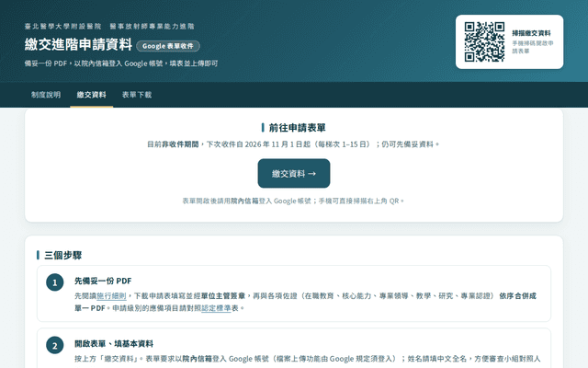
Task: Click the 醫事放射師專業能力進階 header text
Action: [153, 27]
